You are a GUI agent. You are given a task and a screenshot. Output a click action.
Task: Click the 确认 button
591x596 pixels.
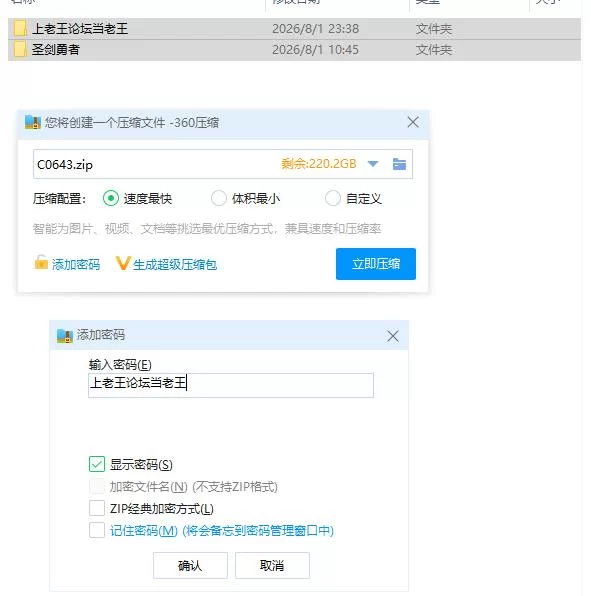190,565
